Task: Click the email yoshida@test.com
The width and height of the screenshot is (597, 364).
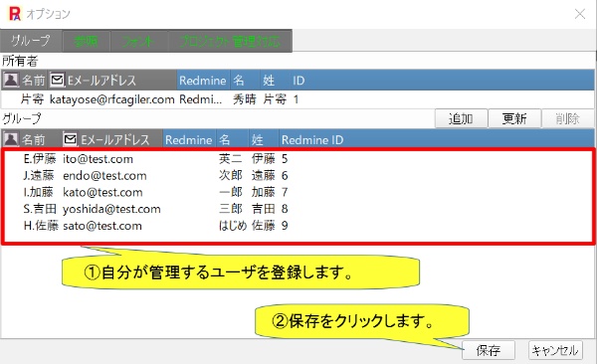Action: coord(111,209)
